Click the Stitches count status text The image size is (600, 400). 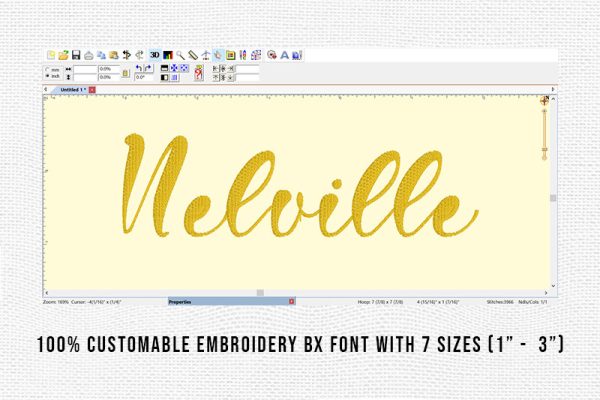(x=500, y=302)
